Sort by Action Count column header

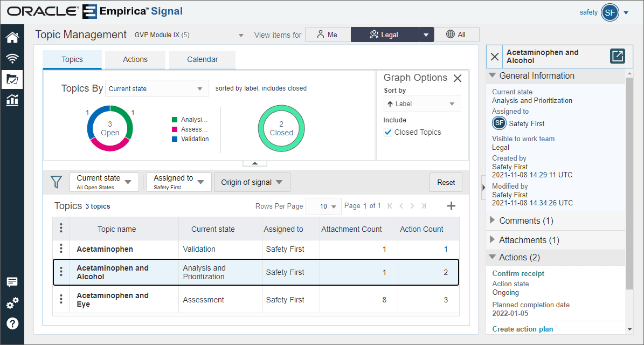(x=421, y=229)
